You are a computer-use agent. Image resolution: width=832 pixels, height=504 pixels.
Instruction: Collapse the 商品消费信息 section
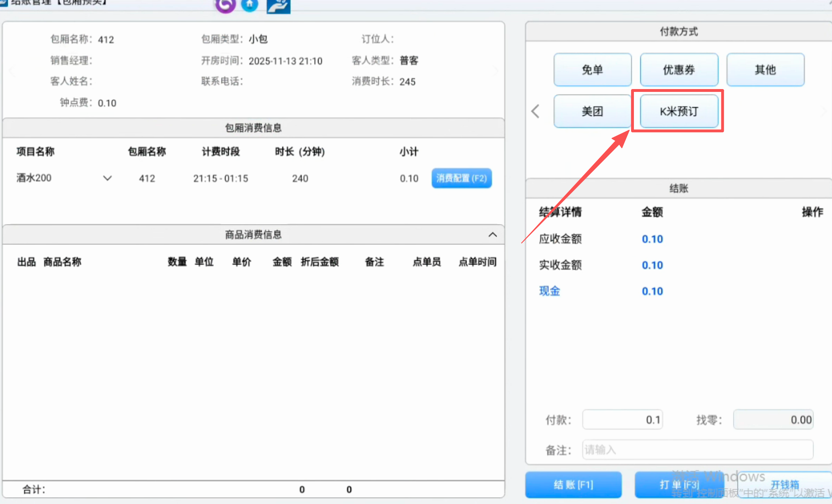(x=492, y=234)
